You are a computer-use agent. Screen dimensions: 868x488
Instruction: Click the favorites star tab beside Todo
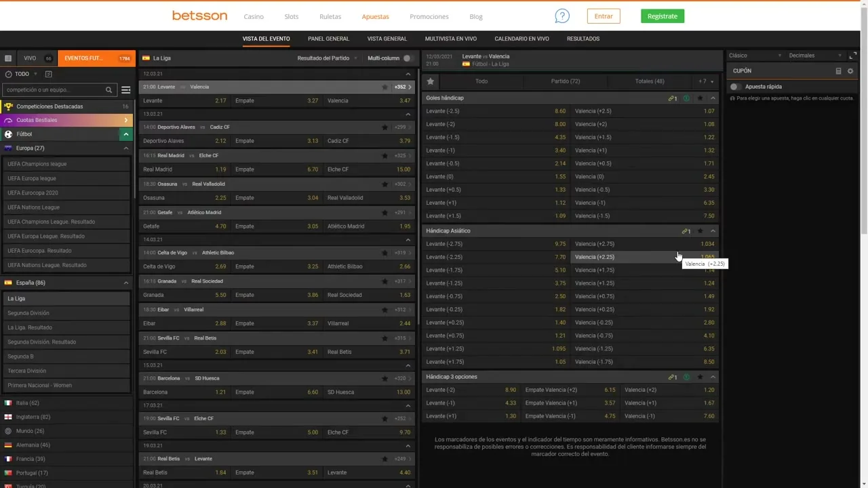tap(431, 81)
